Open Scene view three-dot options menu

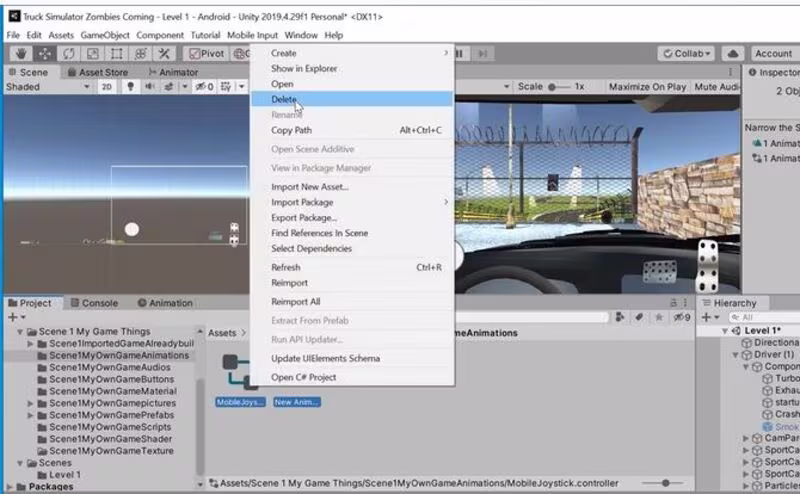pyautogui.click(x=730, y=72)
